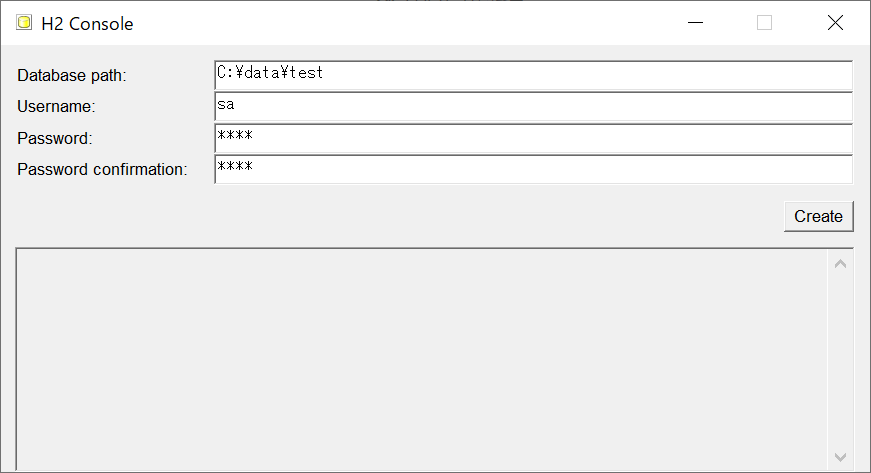Click the scroll down arrow of output area

(x=840, y=457)
